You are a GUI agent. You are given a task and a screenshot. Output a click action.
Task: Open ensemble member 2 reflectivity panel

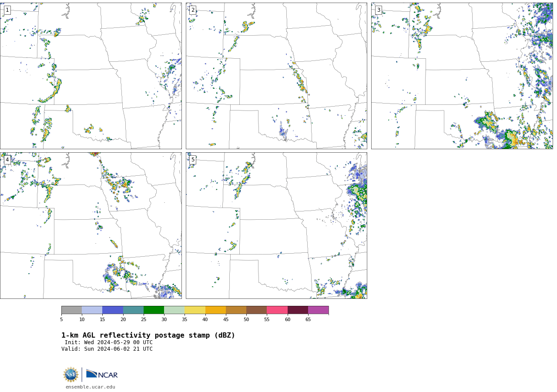276,76
